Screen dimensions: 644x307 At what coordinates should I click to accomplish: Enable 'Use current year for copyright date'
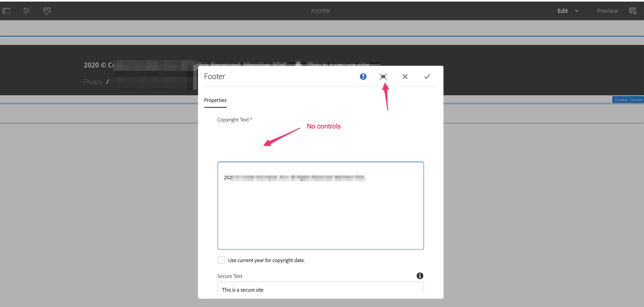[221, 260]
